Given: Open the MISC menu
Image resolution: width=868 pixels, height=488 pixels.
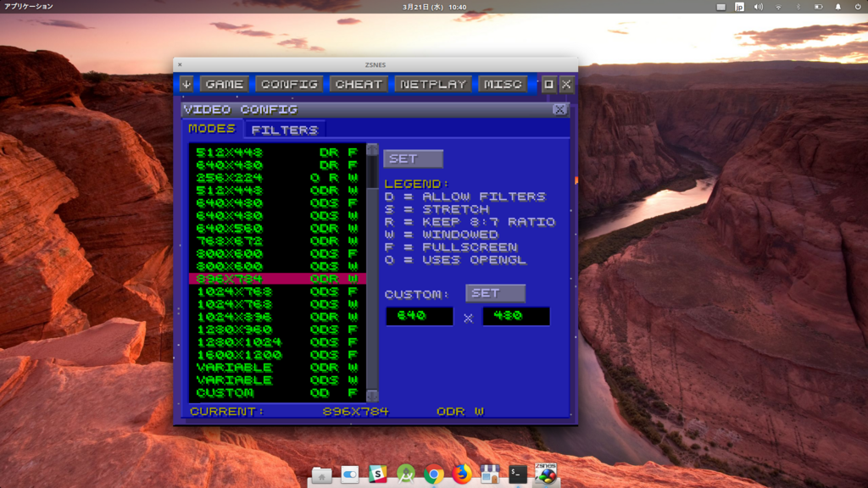Looking at the screenshot, I should click(x=503, y=84).
